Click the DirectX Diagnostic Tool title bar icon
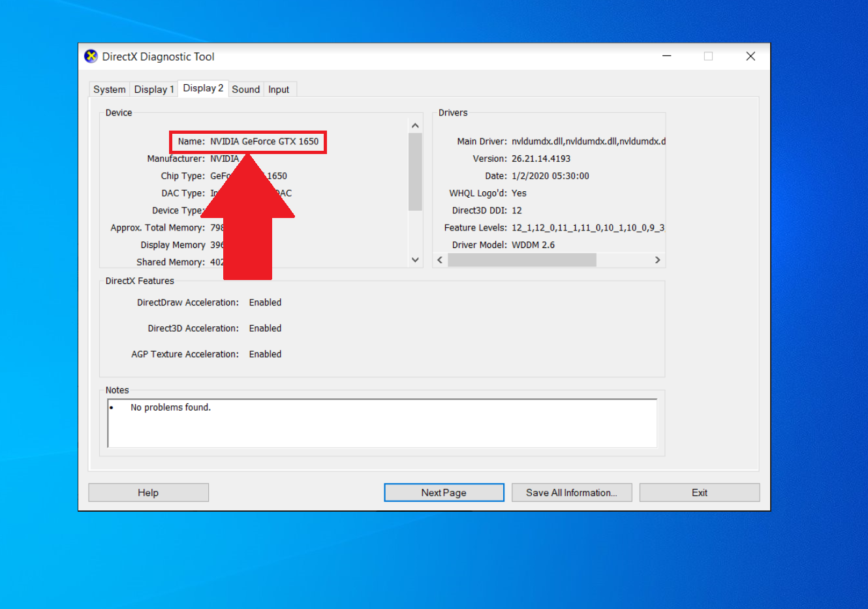The width and height of the screenshot is (868, 609). (x=91, y=57)
